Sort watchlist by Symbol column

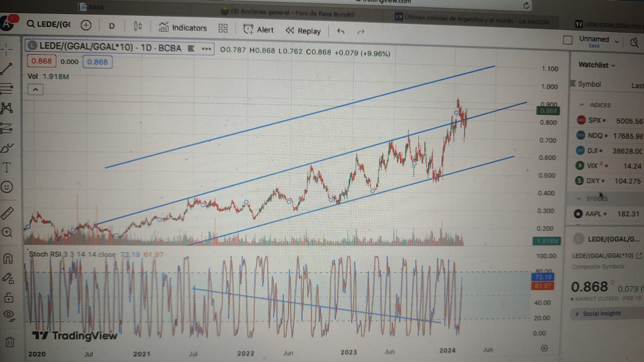[589, 84]
